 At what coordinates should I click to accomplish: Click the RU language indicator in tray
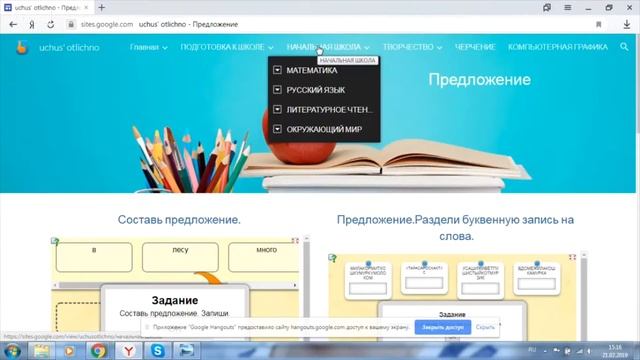tap(532, 350)
